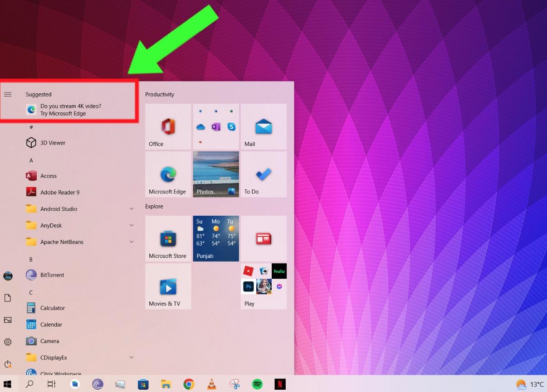547x392 pixels.
Task: Open Documents from the Start sidebar
Action: coord(8,298)
